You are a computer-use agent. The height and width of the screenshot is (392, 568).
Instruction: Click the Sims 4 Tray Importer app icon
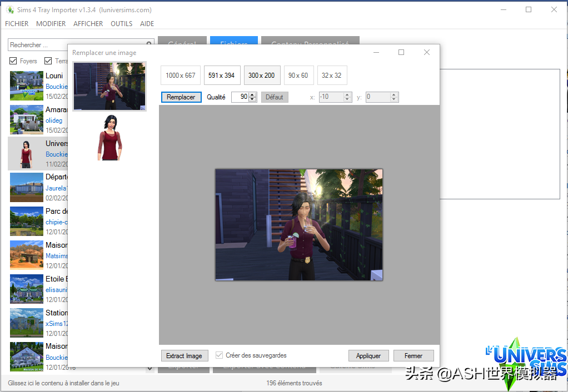pyautogui.click(x=10, y=10)
